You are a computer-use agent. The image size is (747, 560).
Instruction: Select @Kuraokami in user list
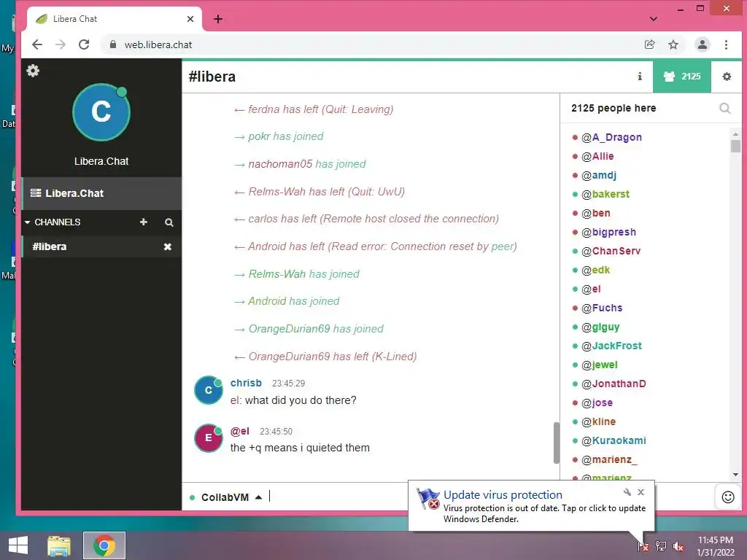coord(614,440)
